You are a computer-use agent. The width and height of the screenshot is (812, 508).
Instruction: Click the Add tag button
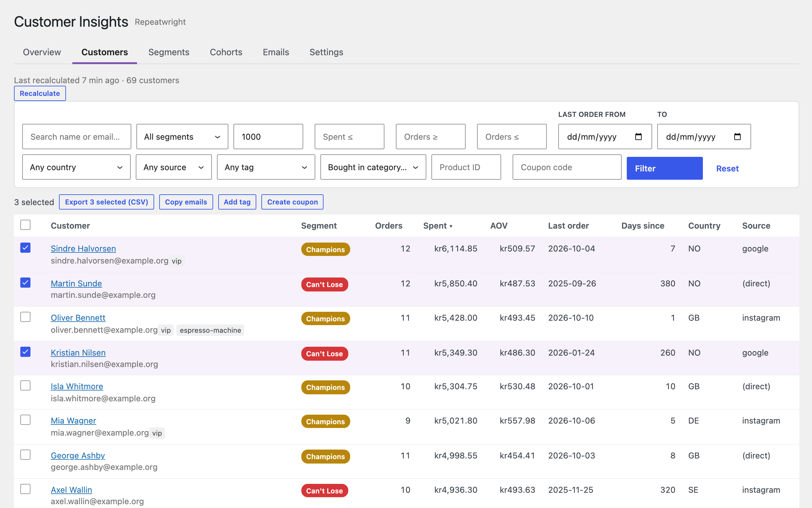pos(237,202)
